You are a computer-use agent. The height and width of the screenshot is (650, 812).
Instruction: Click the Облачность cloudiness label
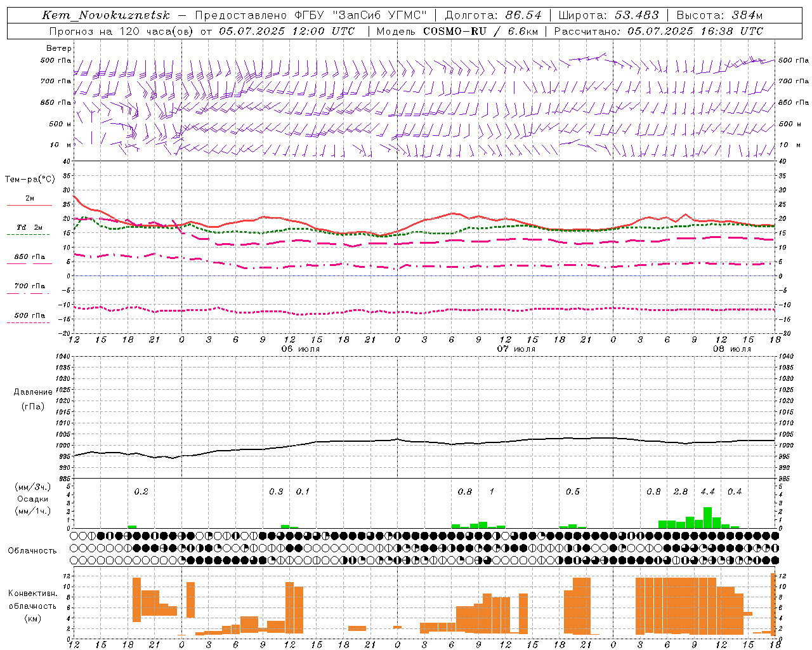pyautogui.click(x=32, y=551)
